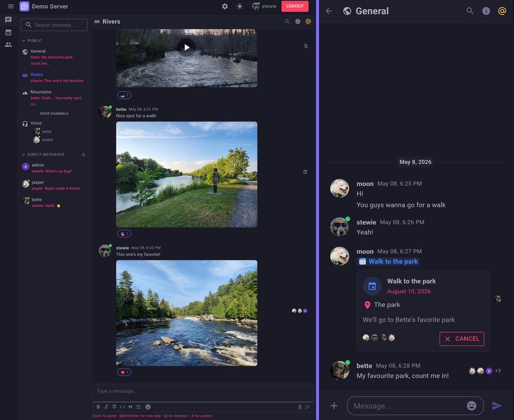This screenshot has width=514, height=420.
Task: Open bette's 'Nice spot for a walk!' photo
Action: click(187, 175)
